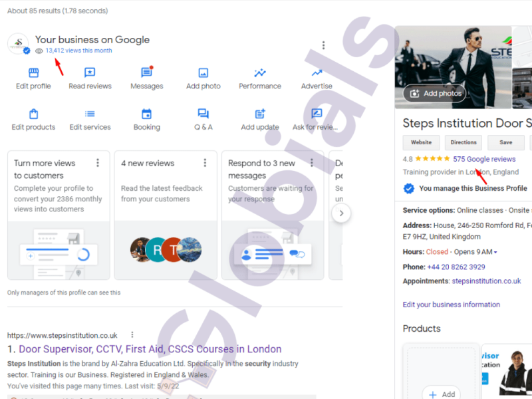Open menu on Respond to messages card
This screenshot has height=399, width=532.
pyautogui.click(x=312, y=163)
